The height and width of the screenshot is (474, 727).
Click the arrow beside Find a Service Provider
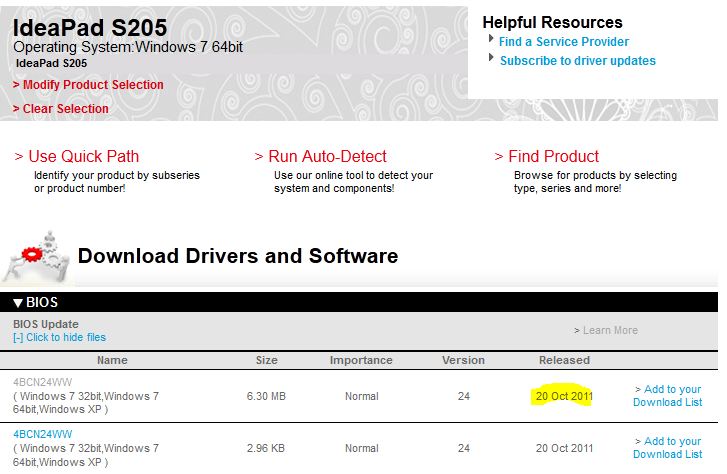pos(491,38)
